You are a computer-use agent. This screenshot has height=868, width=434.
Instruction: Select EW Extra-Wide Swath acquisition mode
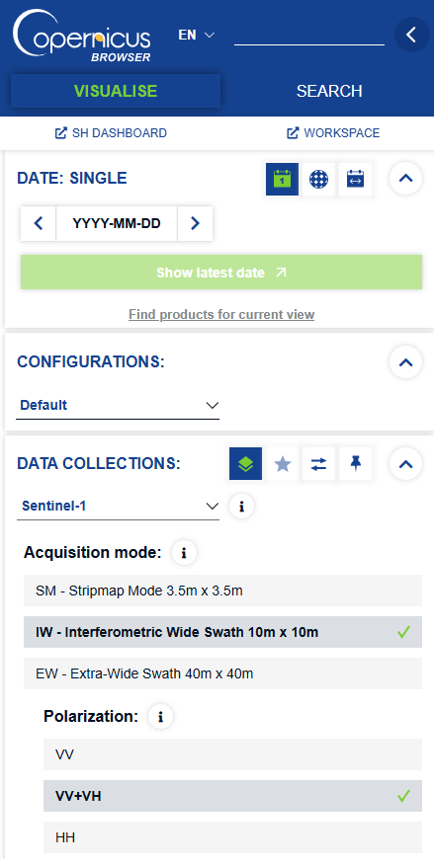point(222,673)
